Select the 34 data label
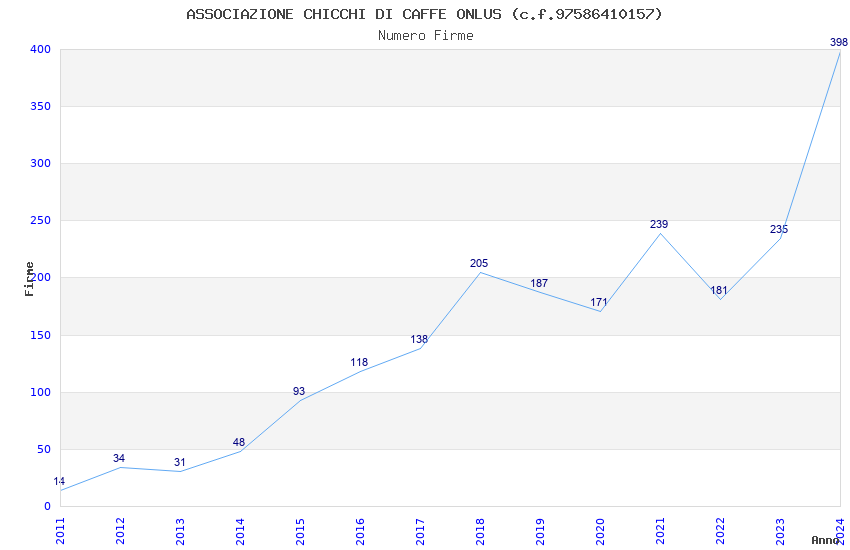850x550 pixels. point(119,458)
